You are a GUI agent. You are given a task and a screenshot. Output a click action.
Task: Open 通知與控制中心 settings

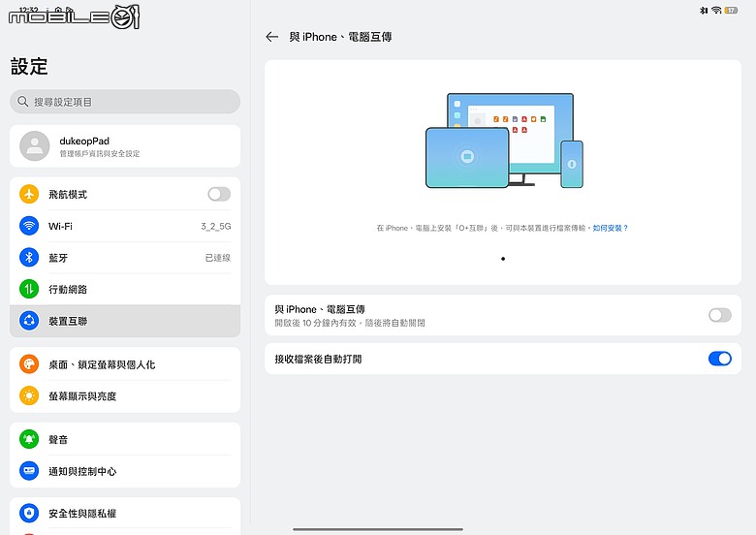(125, 471)
